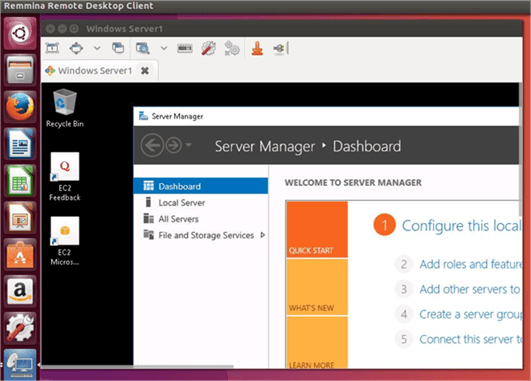Open System Settings from dock
Image resolution: width=531 pixels, height=381 pixels.
20,329
